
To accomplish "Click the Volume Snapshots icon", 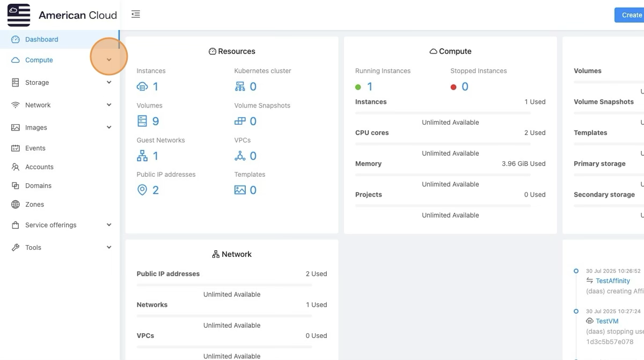I will point(240,121).
